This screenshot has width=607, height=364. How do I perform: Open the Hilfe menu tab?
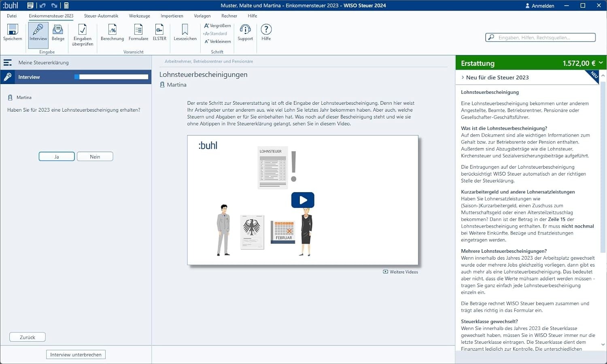[253, 16]
